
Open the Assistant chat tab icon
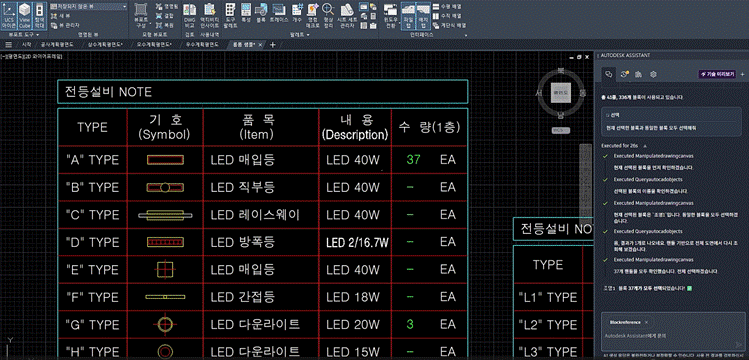click(609, 74)
